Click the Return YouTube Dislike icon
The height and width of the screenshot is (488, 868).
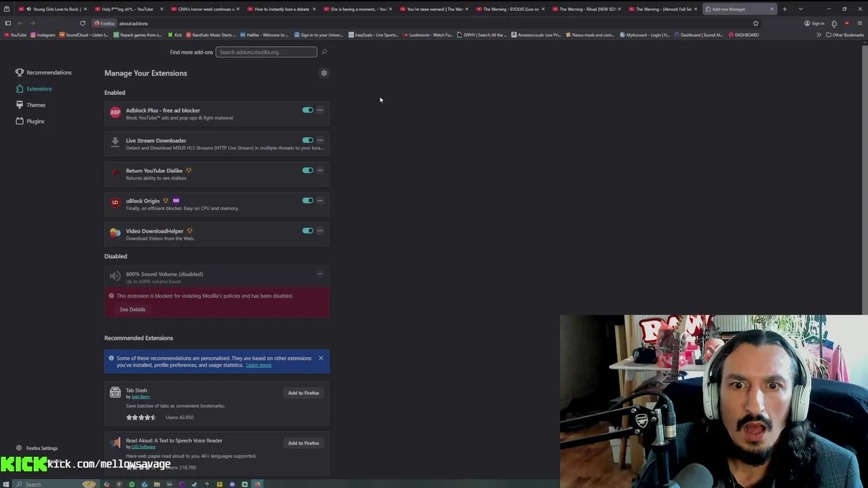tap(115, 173)
